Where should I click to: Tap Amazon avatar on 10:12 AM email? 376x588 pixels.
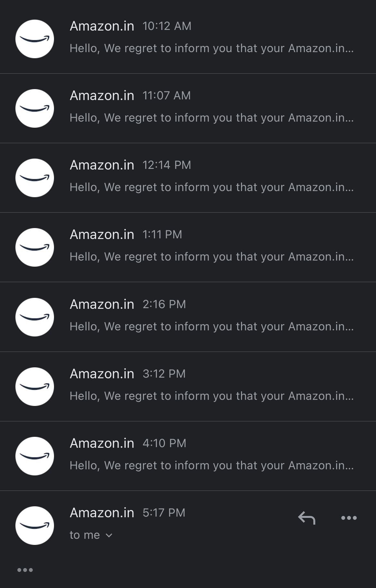(35, 39)
